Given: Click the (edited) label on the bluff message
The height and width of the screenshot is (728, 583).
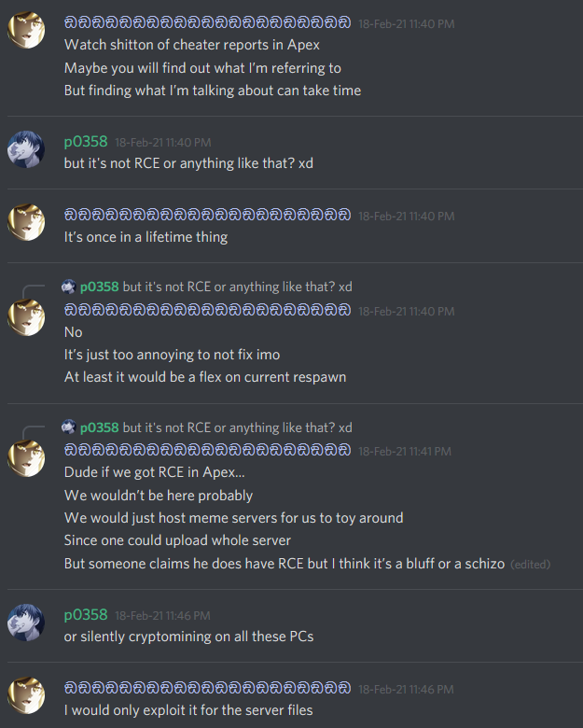Looking at the screenshot, I should tap(530, 564).
